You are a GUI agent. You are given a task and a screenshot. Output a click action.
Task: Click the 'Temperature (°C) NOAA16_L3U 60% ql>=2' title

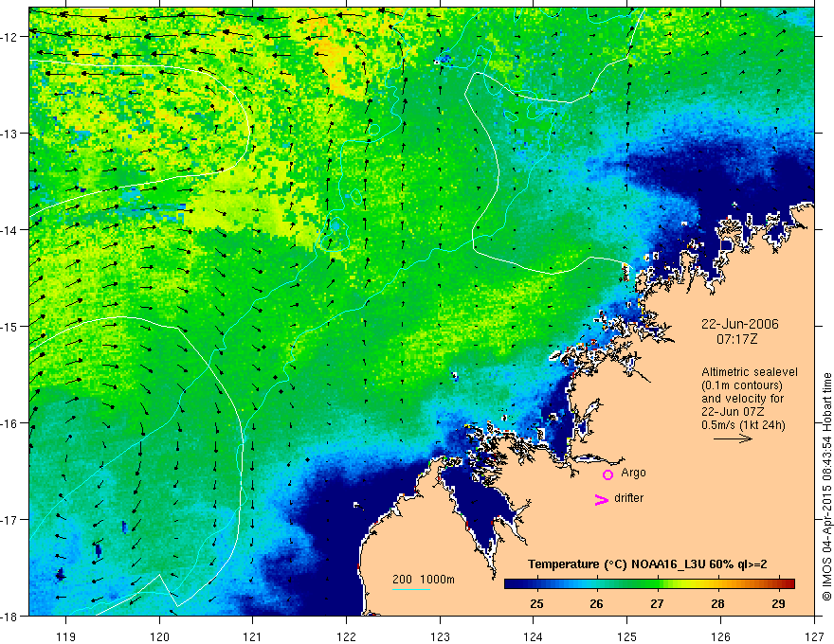tap(647, 564)
